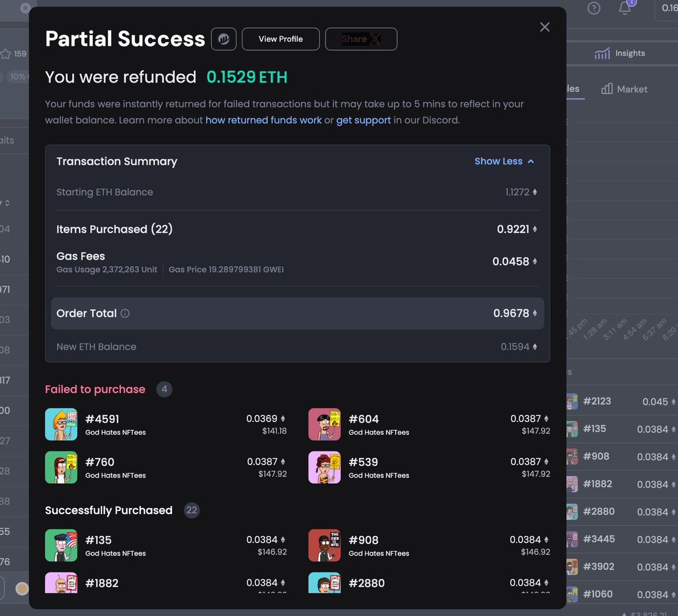Click the Market bar chart icon
678x616 pixels.
pyautogui.click(x=607, y=89)
